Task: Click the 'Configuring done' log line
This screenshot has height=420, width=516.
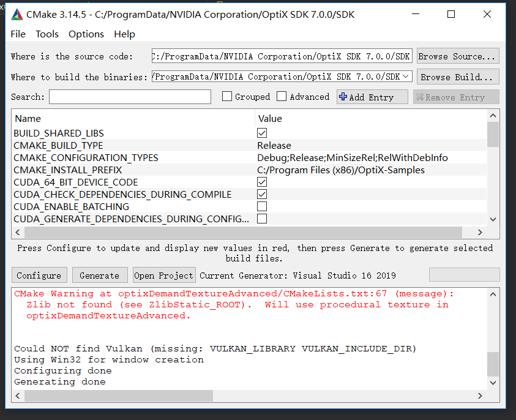Action: coord(63,370)
